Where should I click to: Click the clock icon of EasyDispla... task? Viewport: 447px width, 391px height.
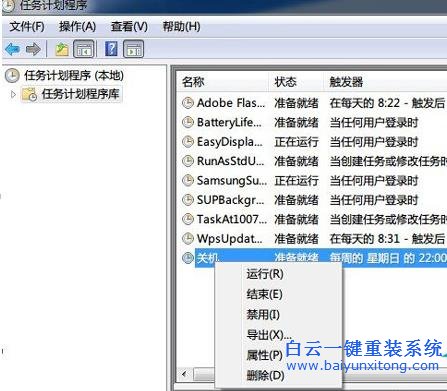(188, 142)
